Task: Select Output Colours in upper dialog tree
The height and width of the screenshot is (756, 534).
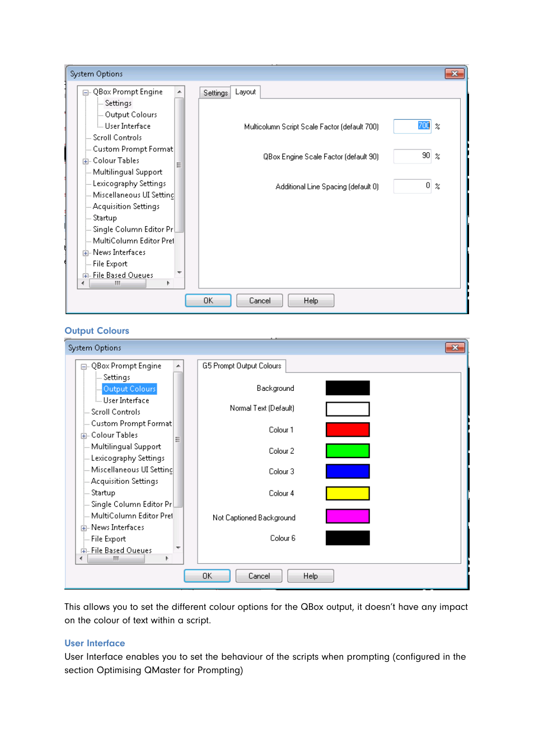Action: click(131, 115)
